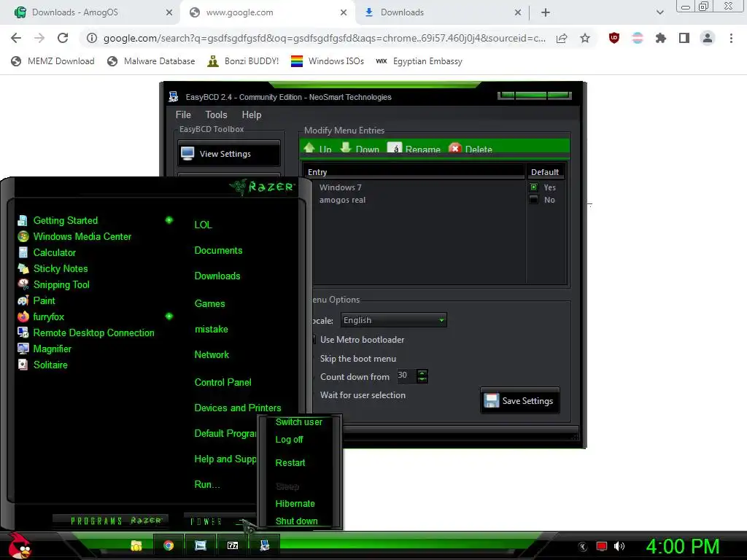Image resolution: width=747 pixels, height=560 pixels.
Task: Choose Shut down from power menu
Action: click(x=296, y=521)
